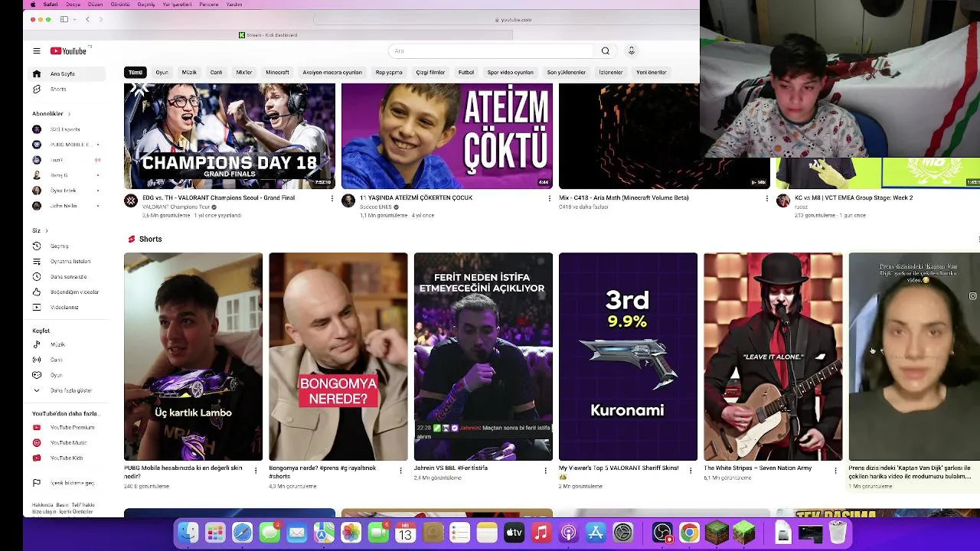Viewport: 980px width, 551px height.
Task: Select the Oyun filter chip
Action: pyautogui.click(x=162, y=73)
